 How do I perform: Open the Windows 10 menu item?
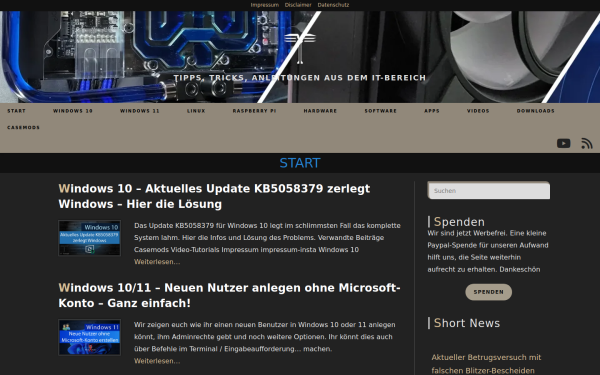[x=73, y=111]
